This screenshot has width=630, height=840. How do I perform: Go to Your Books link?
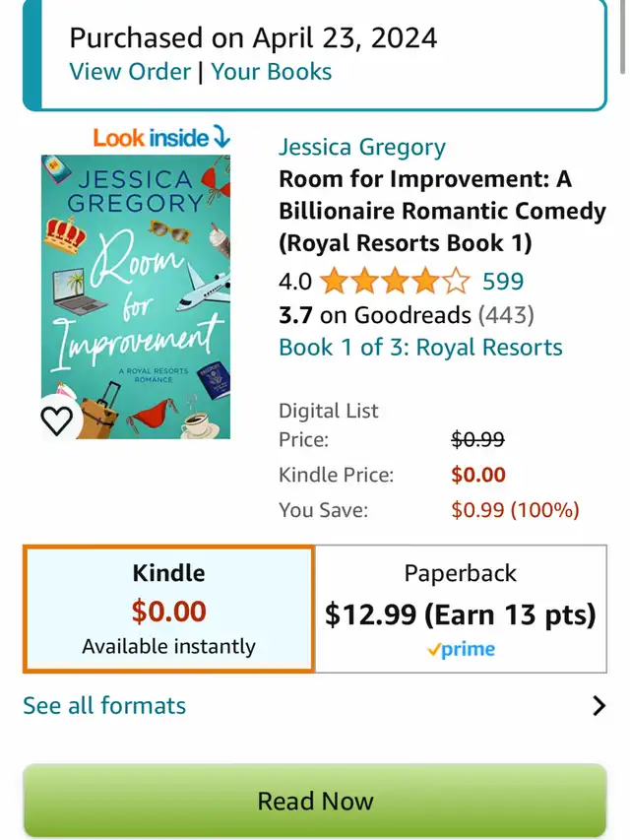tap(272, 72)
